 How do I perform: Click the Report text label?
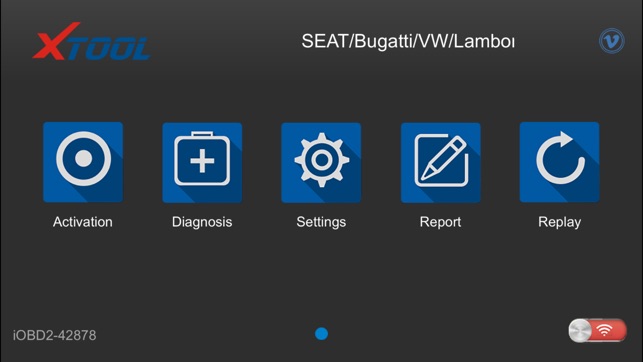coord(440,222)
